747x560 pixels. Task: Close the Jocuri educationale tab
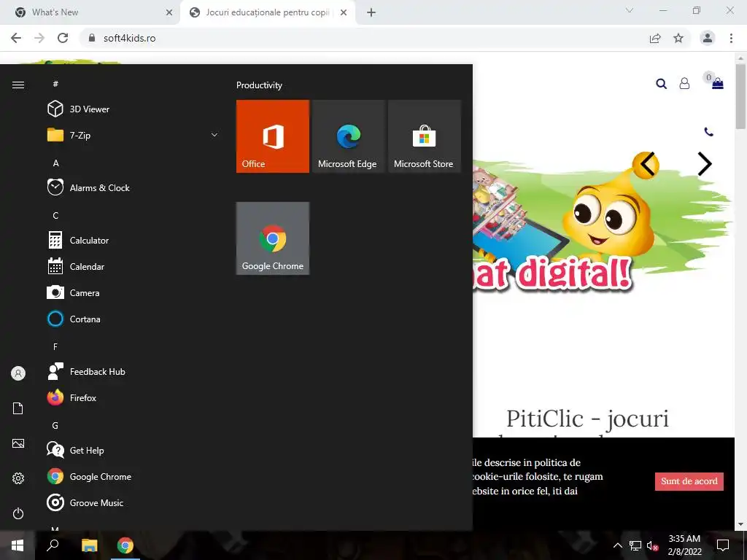coord(344,12)
